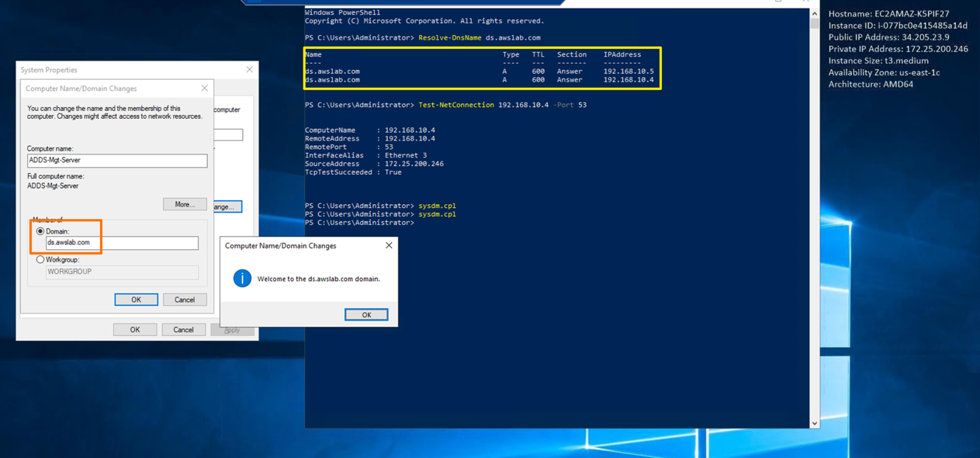
Task: Click Cancel in the System Properties window
Action: coord(183,329)
